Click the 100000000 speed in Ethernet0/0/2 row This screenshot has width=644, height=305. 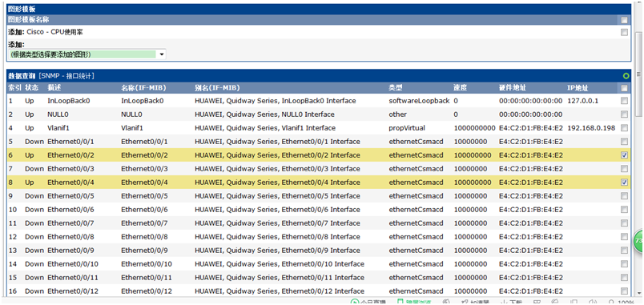[473, 155]
